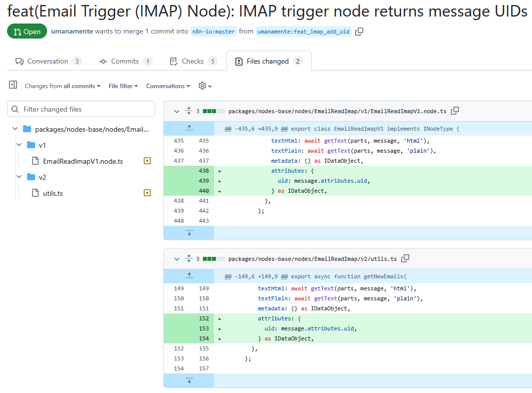This screenshot has height=393, width=532.
Task: Switch to the Checks tab
Action: point(193,62)
